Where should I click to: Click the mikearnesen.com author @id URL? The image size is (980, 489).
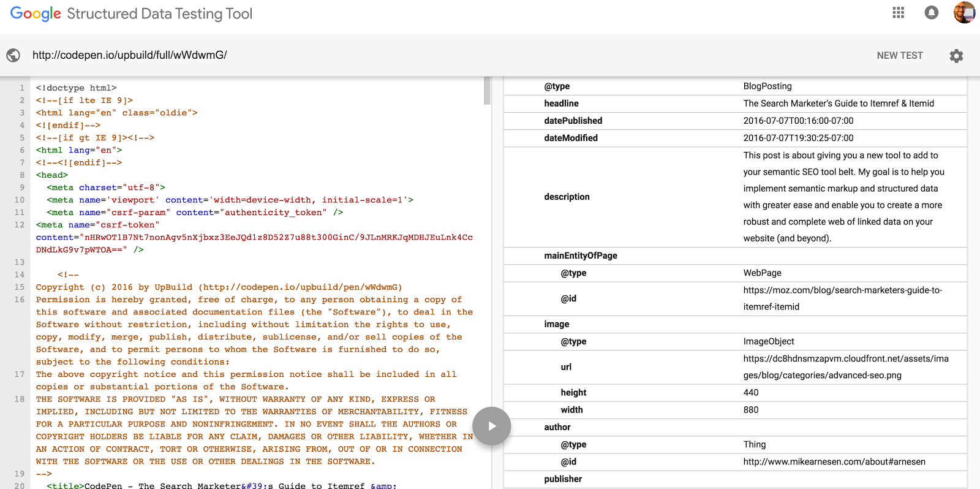point(834,461)
